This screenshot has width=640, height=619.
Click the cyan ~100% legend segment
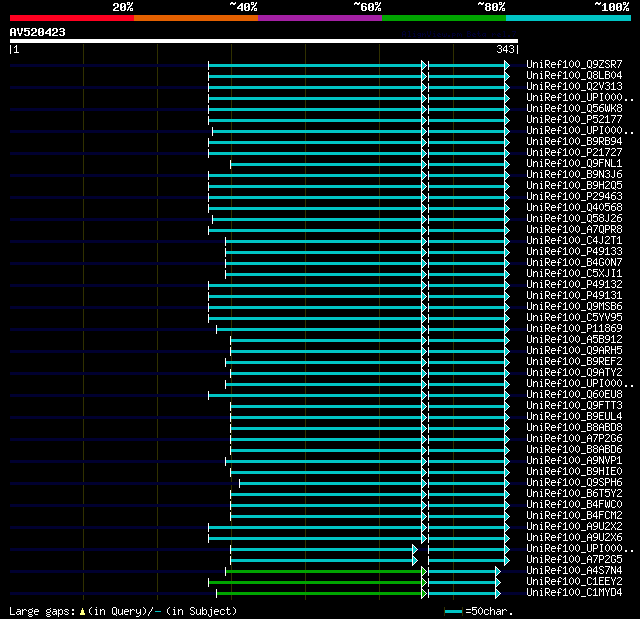pyautogui.click(x=568, y=18)
